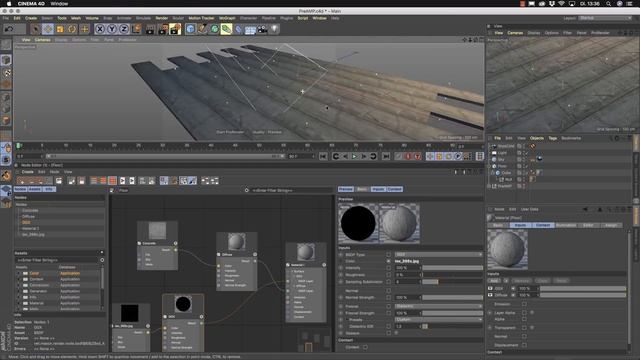Toggle the Fresnel Strength port checkbox
Viewport: 640px width, 360px height.
tap(389, 313)
